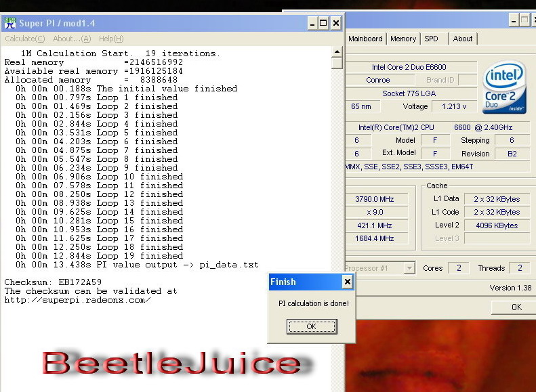Close the Super PI window
Image resolution: width=536 pixels, height=392 pixels.
pyautogui.click(x=336, y=23)
